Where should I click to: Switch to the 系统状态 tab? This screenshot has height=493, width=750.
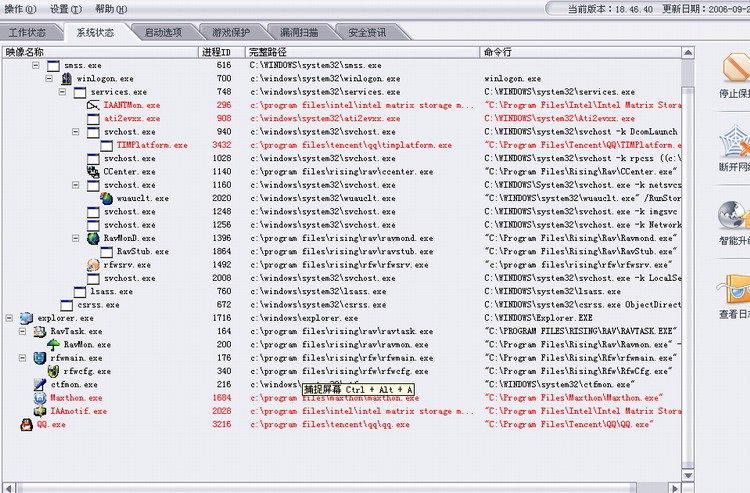click(x=95, y=32)
